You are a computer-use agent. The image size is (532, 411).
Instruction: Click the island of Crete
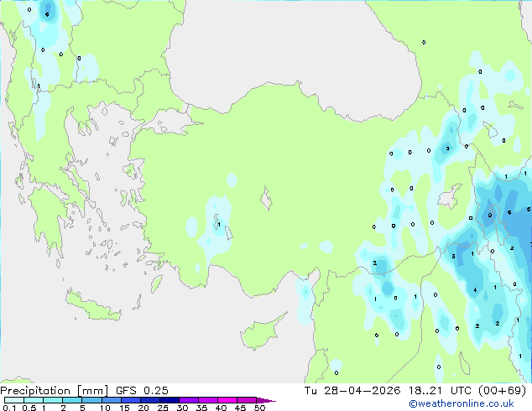pyautogui.click(x=93, y=306)
